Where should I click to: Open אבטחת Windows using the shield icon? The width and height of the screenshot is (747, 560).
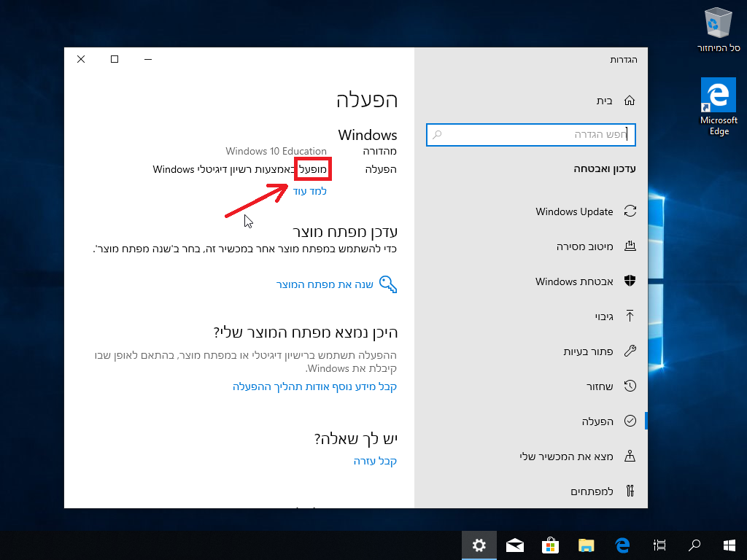(630, 281)
